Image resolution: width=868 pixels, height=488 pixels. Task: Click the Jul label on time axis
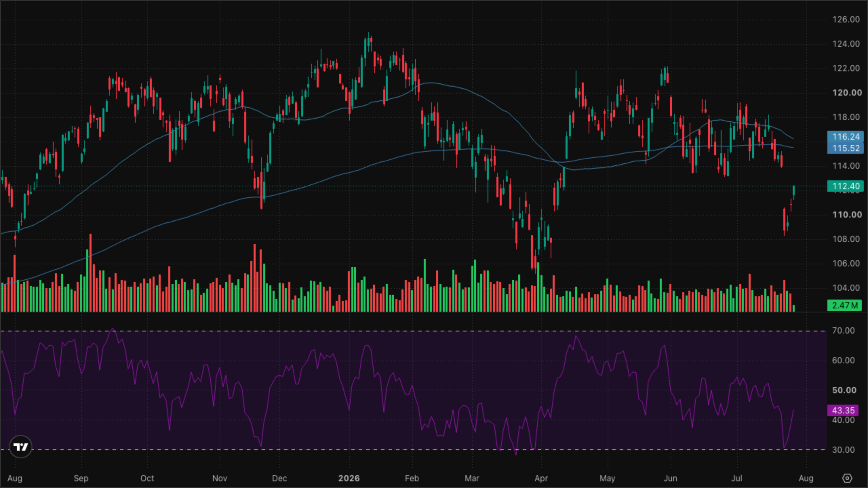click(737, 478)
